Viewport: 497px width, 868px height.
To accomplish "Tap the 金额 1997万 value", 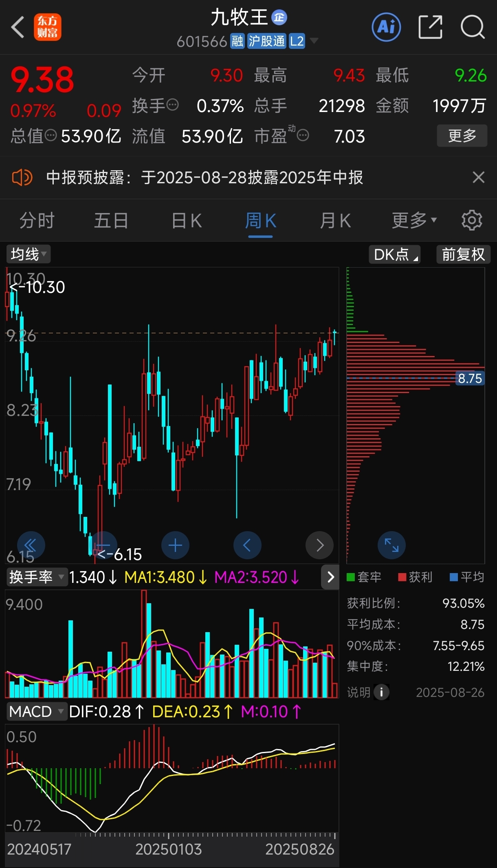I will [x=460, y=106].
